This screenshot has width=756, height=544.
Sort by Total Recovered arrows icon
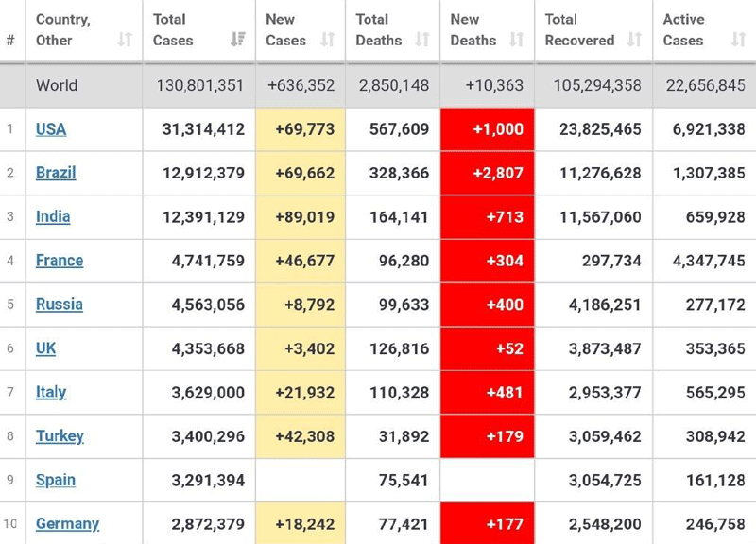tap(634, 40)
